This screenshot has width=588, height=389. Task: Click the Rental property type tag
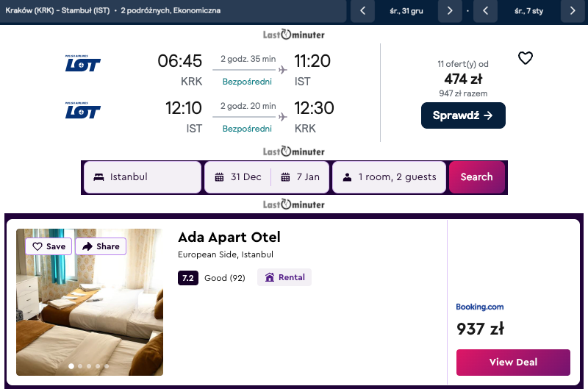point(284,278)
